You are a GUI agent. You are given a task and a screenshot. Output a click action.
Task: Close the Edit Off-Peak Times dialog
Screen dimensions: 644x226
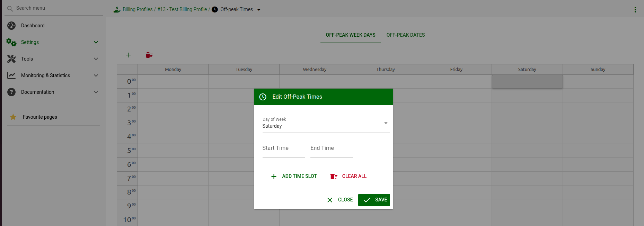tap(340, 200)
